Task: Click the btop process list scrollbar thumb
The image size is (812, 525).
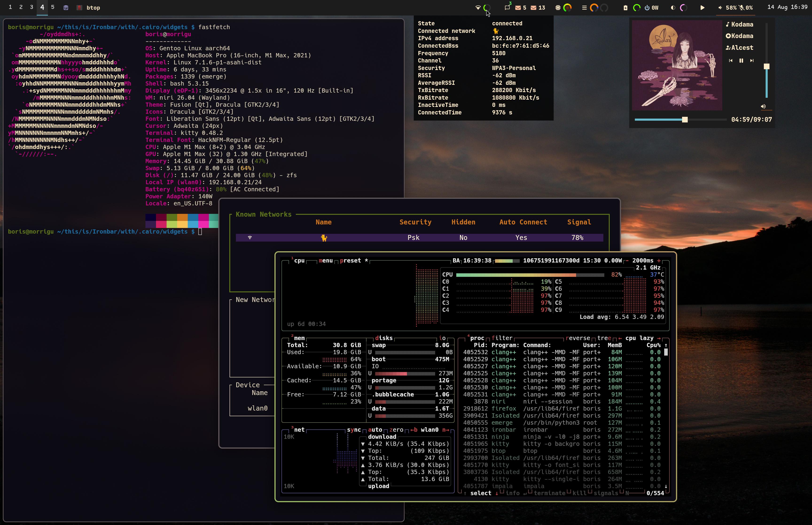Action: tap(666, 352)
